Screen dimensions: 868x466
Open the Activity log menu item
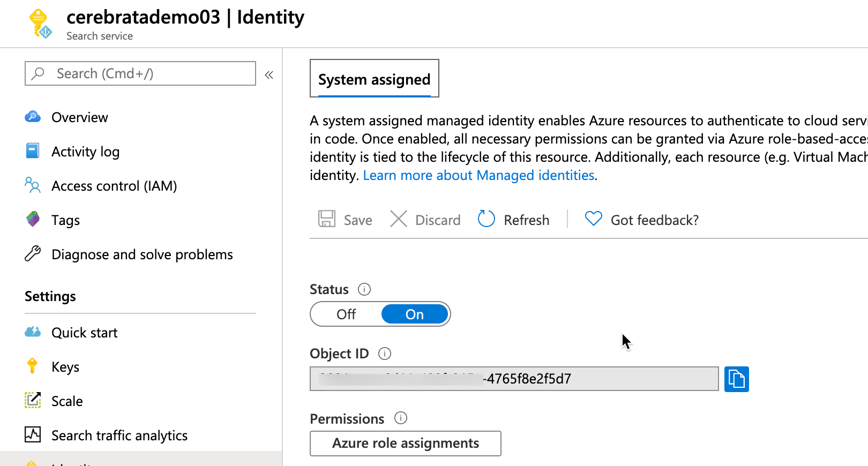click(x=85, y=152)
